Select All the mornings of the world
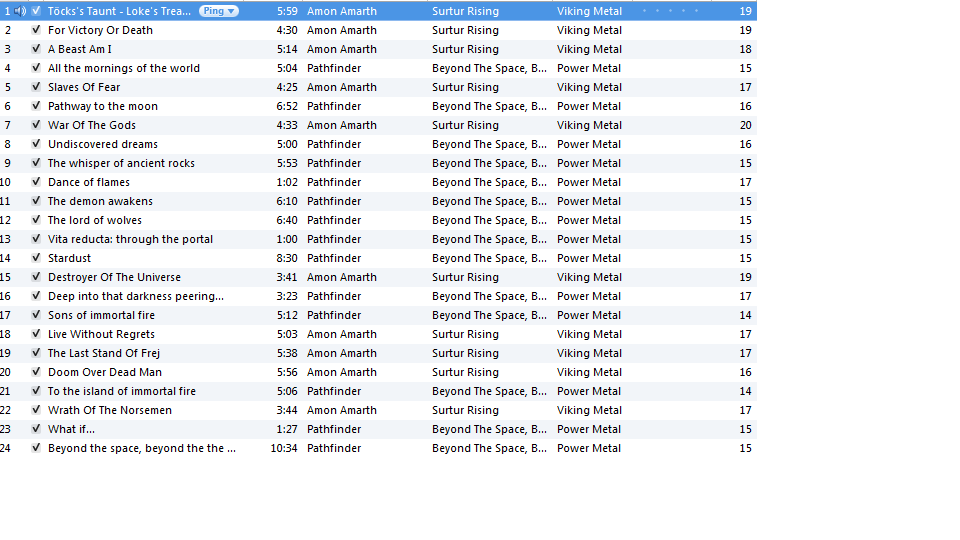This screenshot has width=960, height=540. [124, 68]
